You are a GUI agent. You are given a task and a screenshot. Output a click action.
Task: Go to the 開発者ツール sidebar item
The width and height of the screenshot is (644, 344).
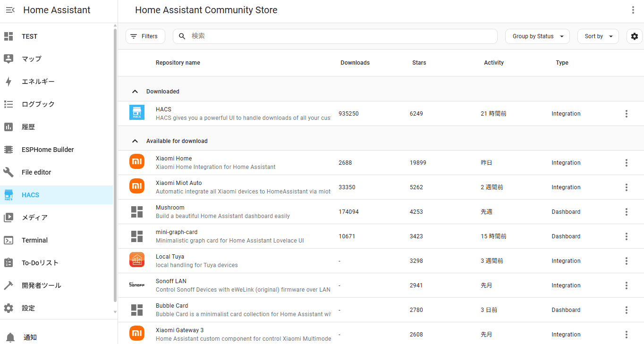(x=57, y=285)
